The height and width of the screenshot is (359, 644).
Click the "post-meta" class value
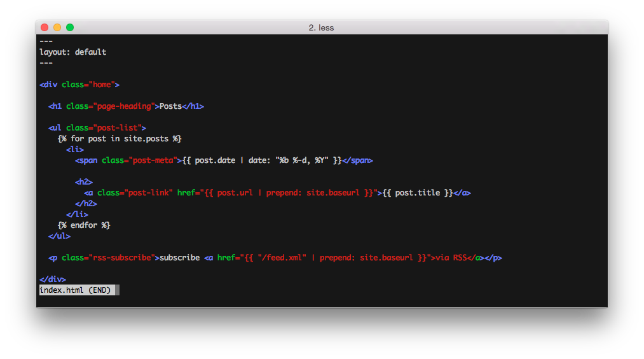153,160
